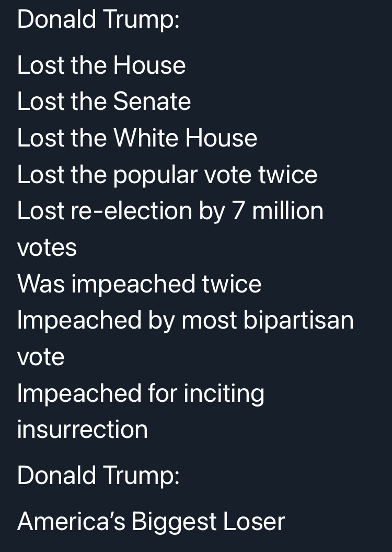This screenshot has height=552, width=392.
Task: Tap the 'Was impeached twice' line
Action: click(139, 285)
